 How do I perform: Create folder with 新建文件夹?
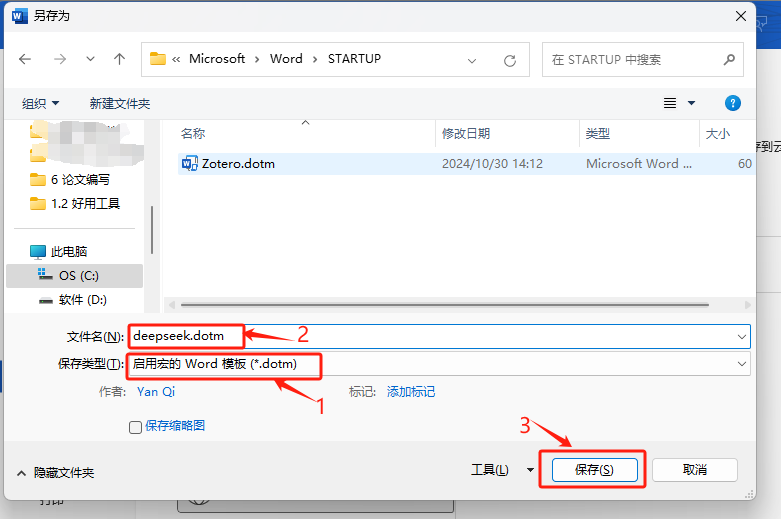120,104
